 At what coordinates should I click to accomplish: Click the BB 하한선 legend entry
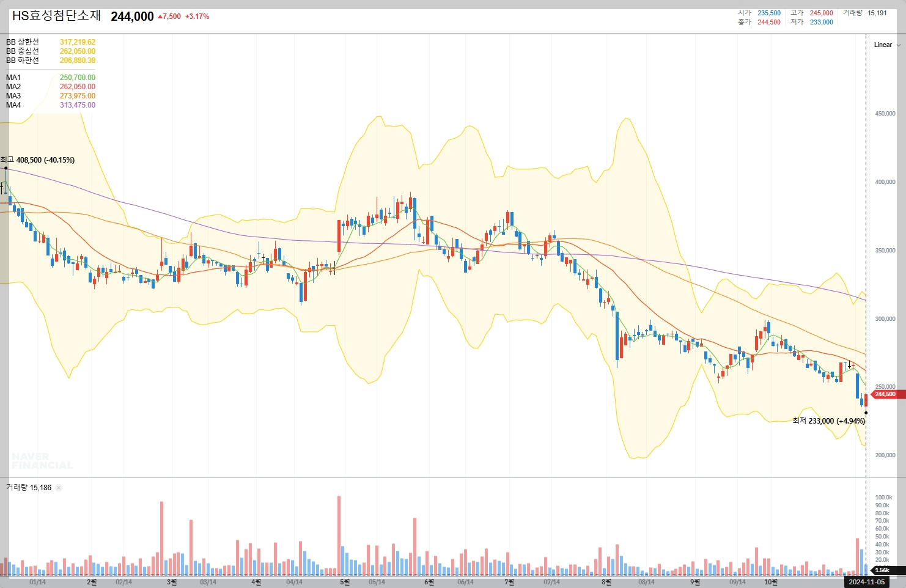pyautogui.click(x=51, y=61)
